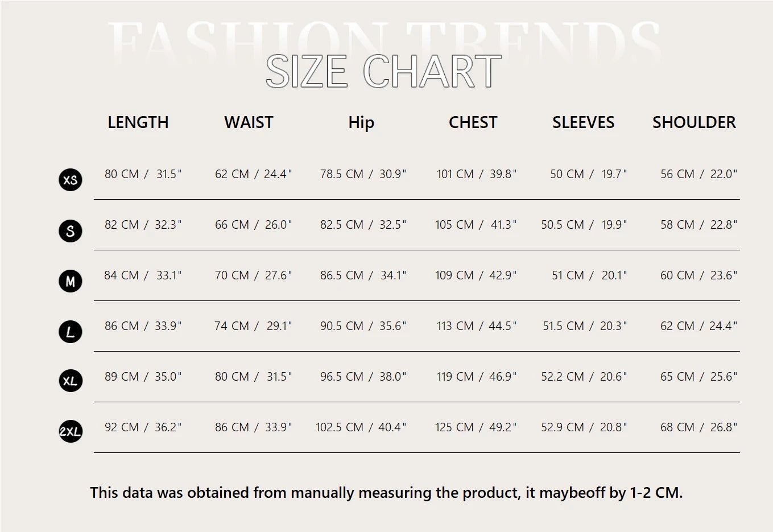Click the SLEEVES column header
Image resolution: width=773 pixels, height=532 pixels.
click(x=583, y=122)
